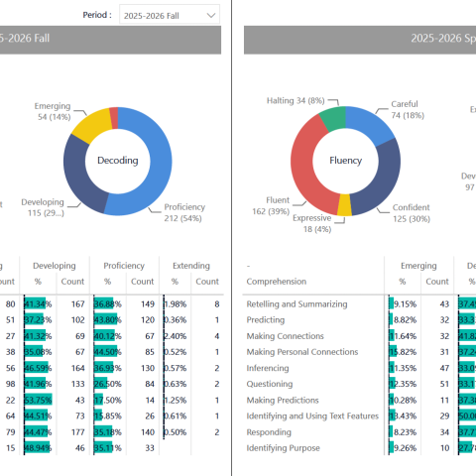Click the Extending column group header
The image size is (476, 476).
click(191, 266)
